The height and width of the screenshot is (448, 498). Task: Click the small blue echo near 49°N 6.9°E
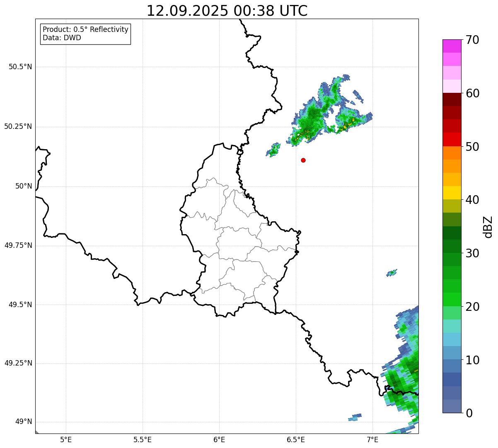pos(355,417)
